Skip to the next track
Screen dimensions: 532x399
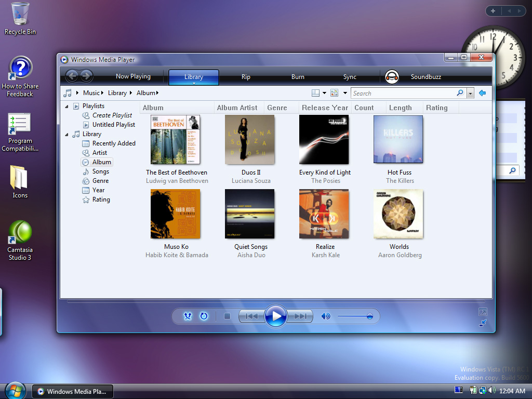point(299,316)
